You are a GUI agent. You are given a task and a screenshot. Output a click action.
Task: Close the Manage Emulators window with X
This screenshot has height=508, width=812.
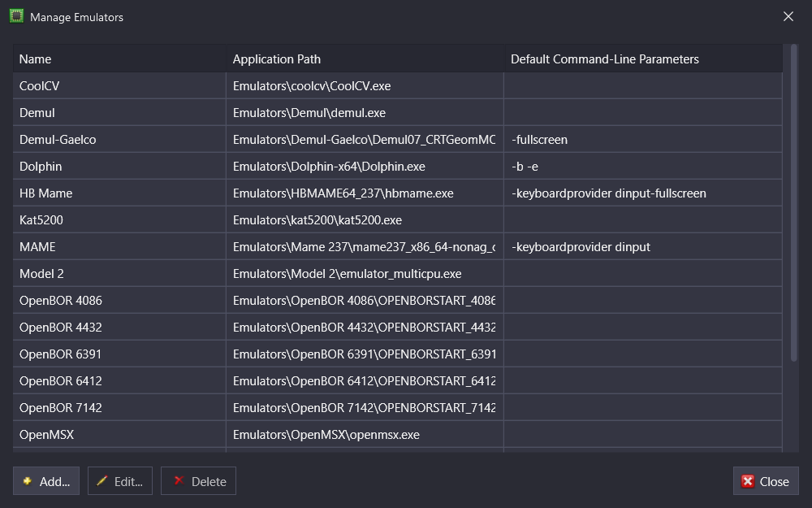point(788,16)
